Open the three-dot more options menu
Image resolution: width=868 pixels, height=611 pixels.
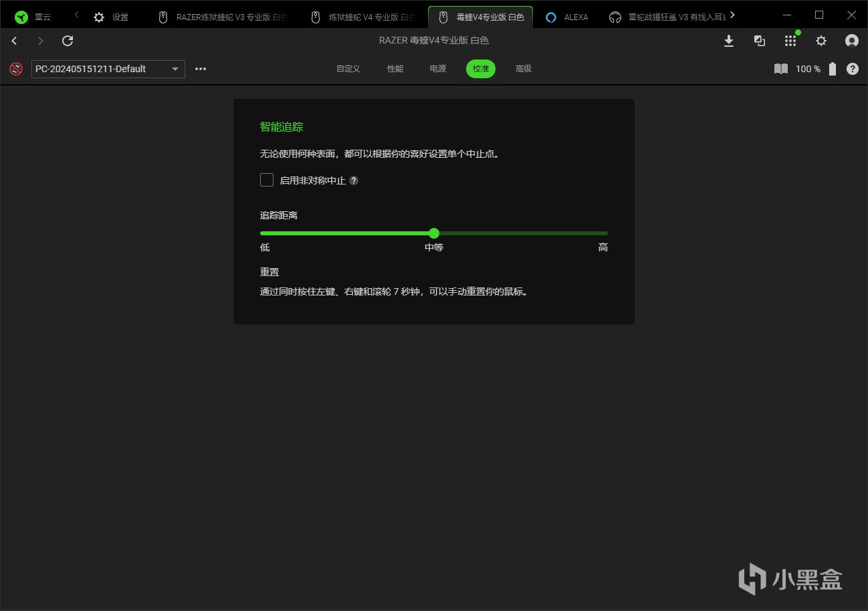(x=201, y=69)
